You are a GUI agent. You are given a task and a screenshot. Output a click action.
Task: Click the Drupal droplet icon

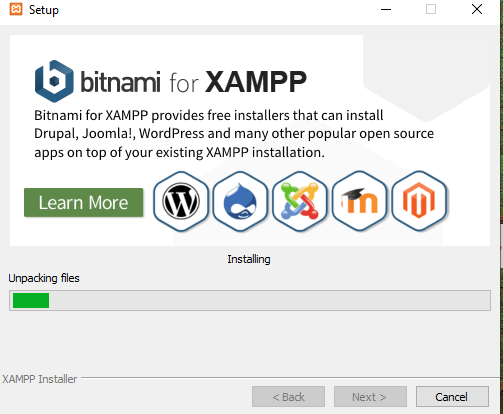(240, 201)
